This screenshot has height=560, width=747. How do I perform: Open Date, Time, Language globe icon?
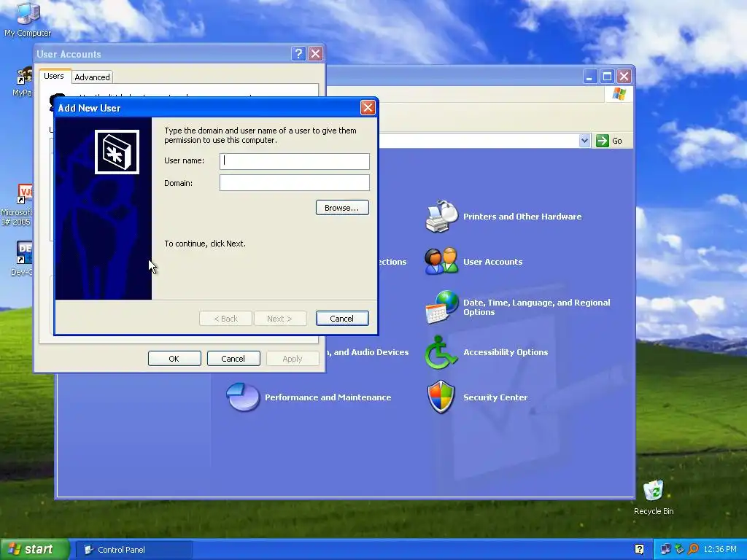[x=441, y=307]
